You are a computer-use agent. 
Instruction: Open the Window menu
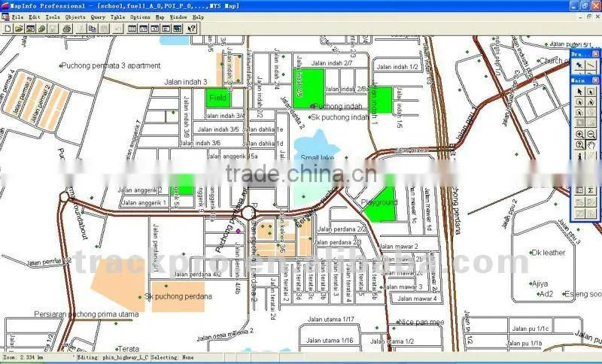click(x=178, y=17)
